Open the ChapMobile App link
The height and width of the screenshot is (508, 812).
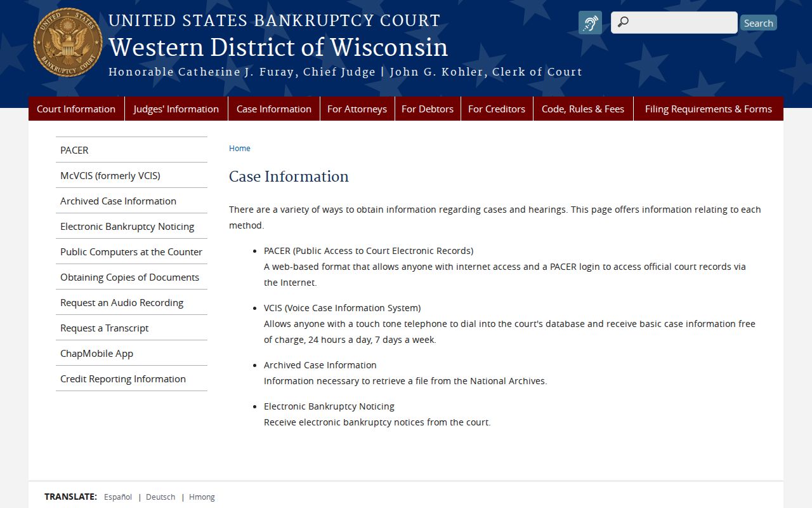point(131,353)
